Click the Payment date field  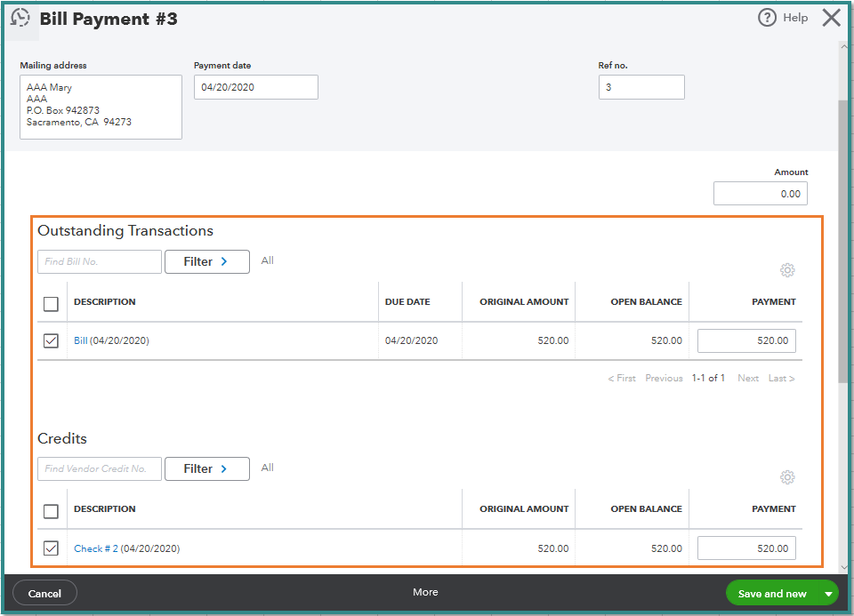tap(256, 87)
